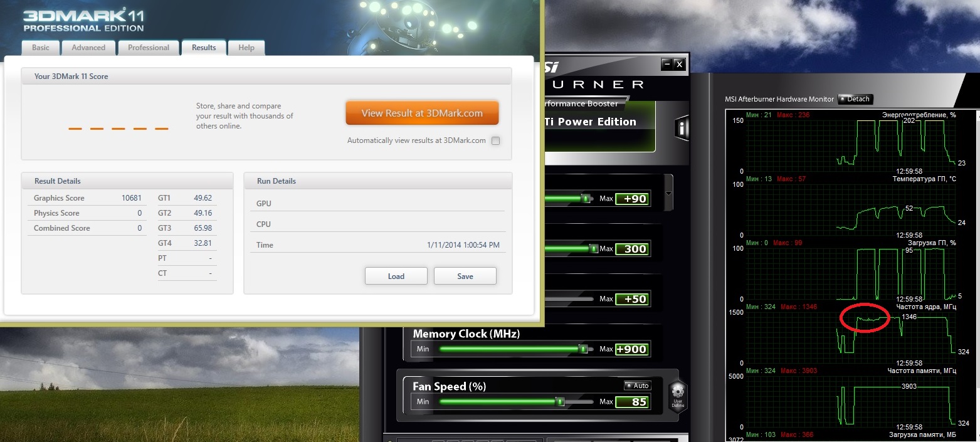
Task: Enable automatically view results at 3DMark.com
Action: coord(496,140)
